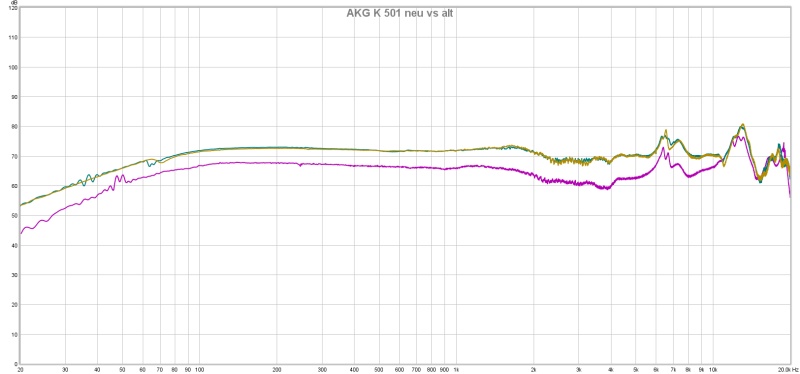Click the 200 label on the frequency axis

point(277,369)
